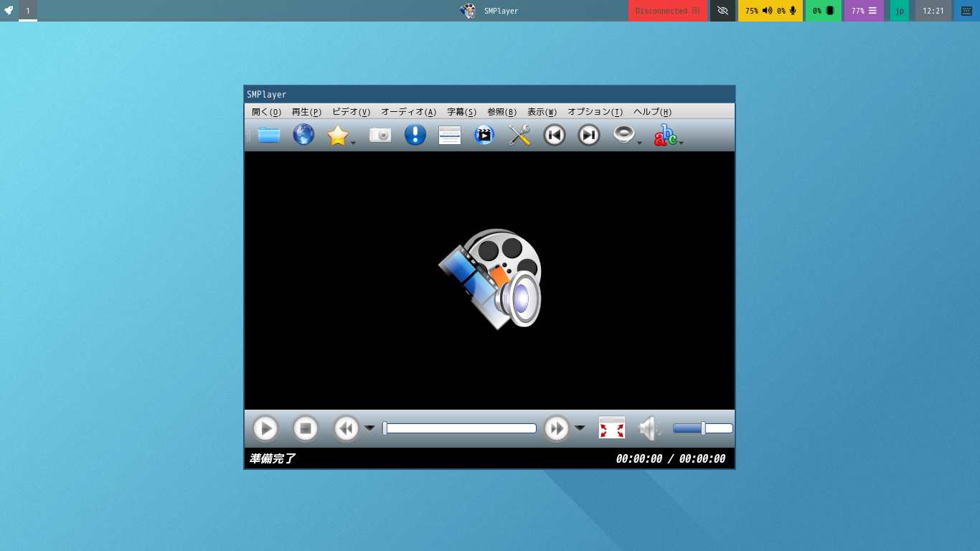Click the 準備完了 status text

272,459
